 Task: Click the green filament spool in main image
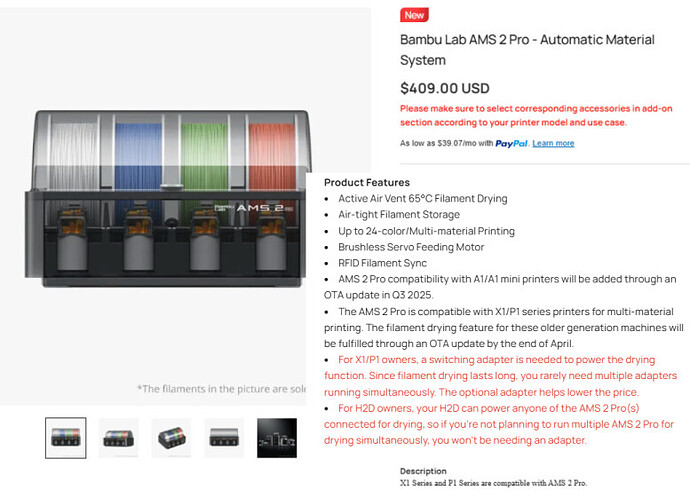[x=204, y=156]
